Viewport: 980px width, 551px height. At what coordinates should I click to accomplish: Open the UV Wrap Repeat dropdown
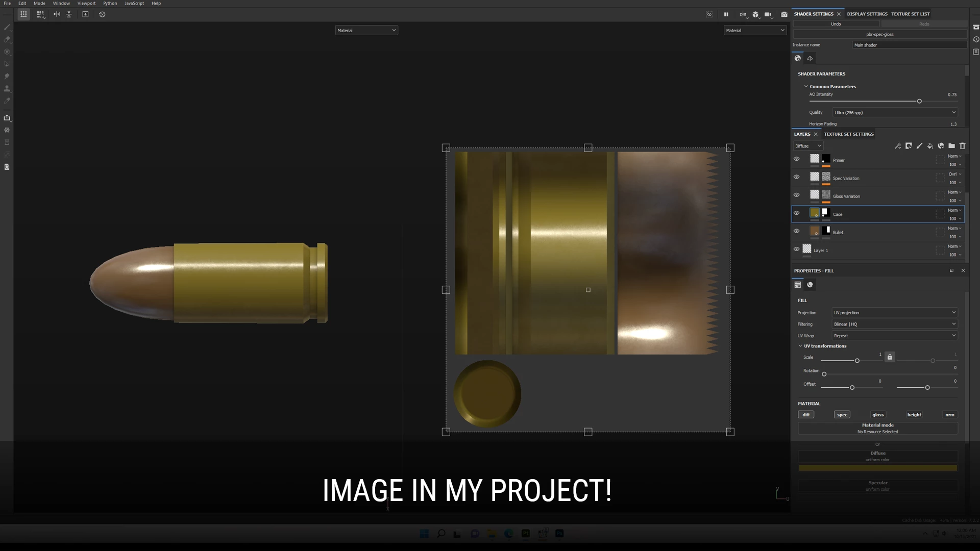point(894,336)
